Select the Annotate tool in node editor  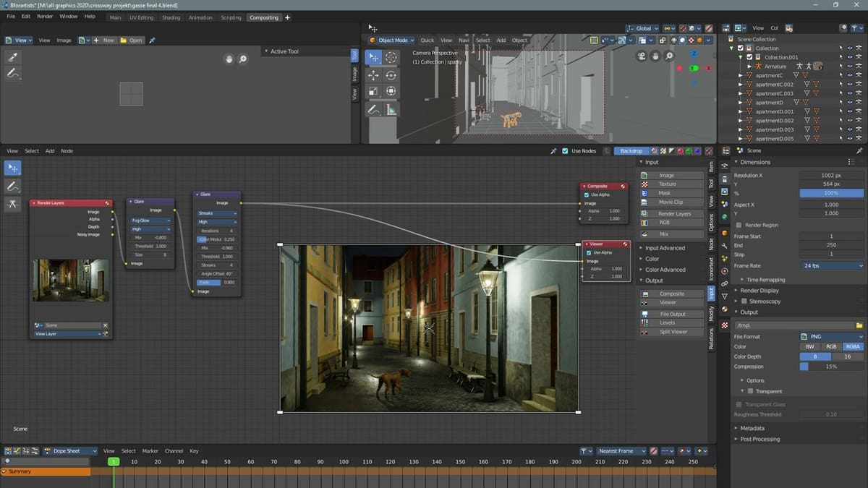point(12,186)
